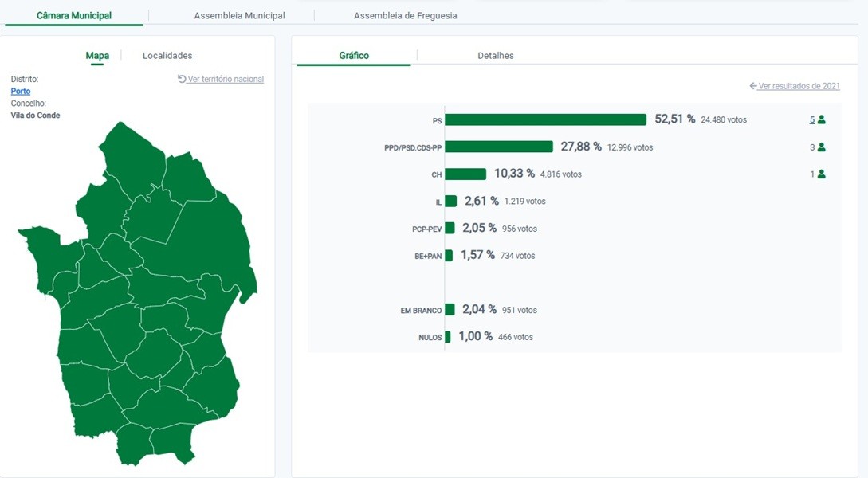Select the Gráfico tab
The height and width of the screenshot is (478, 868).
354,56
